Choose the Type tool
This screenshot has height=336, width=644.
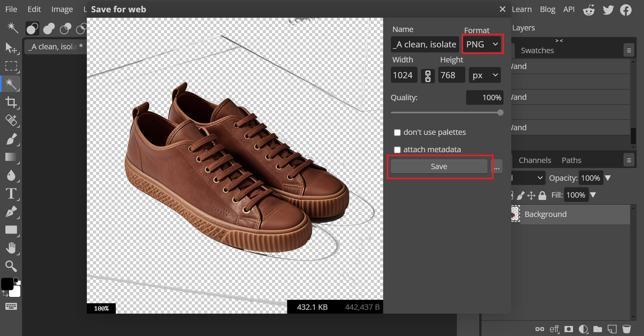coord(11,194)
